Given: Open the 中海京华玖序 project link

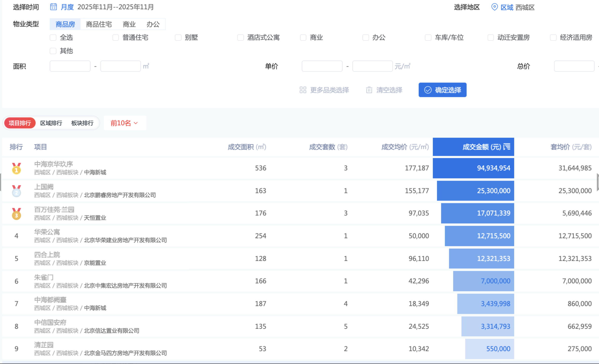Looking at the screenshot, I should pos(54,164).
